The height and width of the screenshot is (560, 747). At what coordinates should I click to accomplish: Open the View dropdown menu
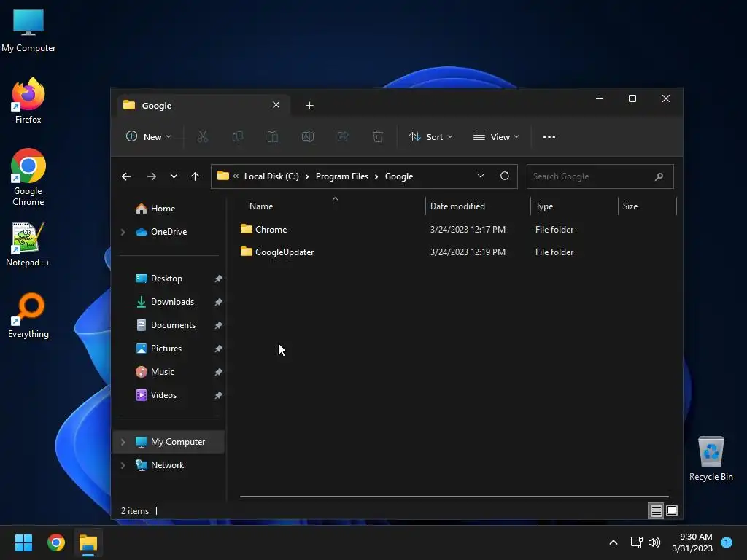click(x=496, y=136)
